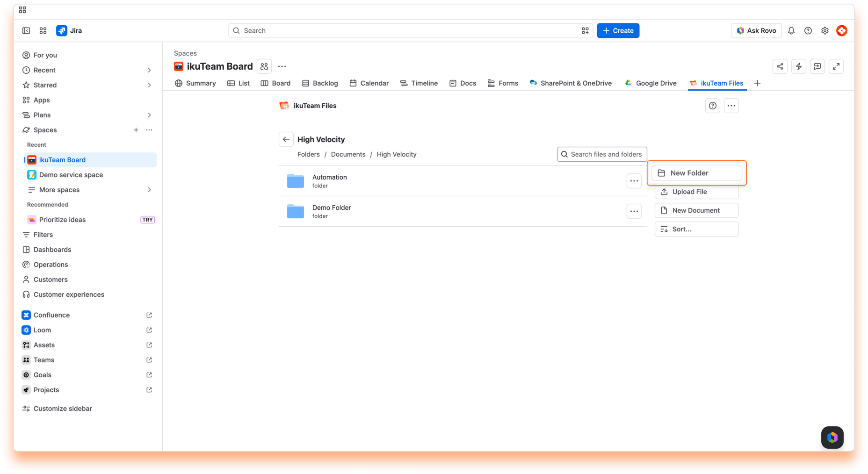Click the Create button
Viewport: 868px width, 474px height.
[x=618, y=31]
